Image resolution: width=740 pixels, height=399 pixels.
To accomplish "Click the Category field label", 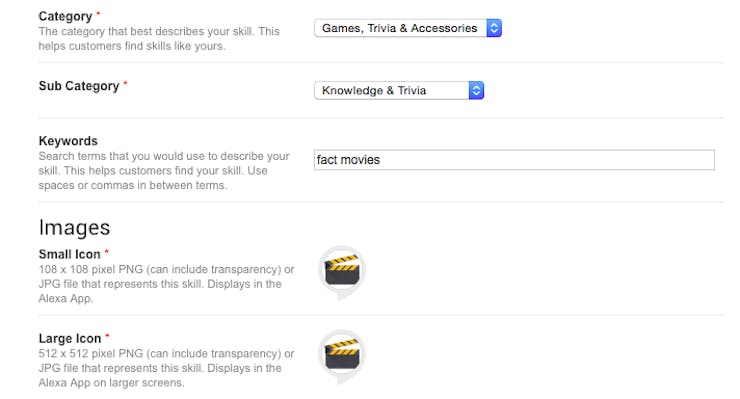I will tap(65, 17).
